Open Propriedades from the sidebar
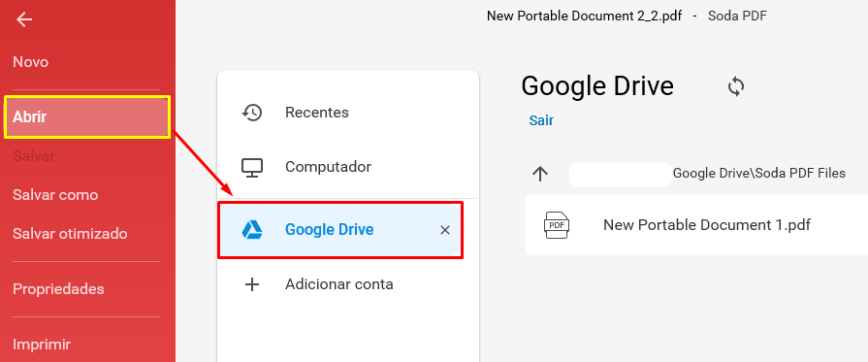868x362 pixels. click(58, 289)
